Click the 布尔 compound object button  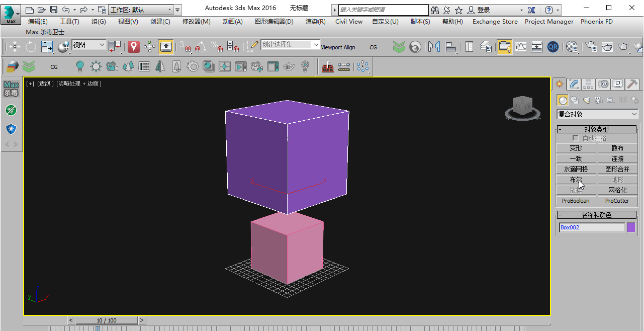click(x=576, y=180)
